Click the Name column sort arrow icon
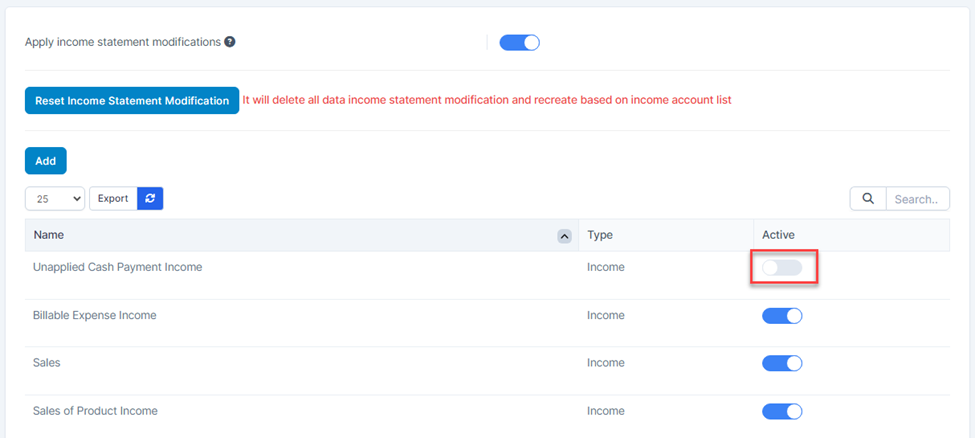 click(564, 236)
